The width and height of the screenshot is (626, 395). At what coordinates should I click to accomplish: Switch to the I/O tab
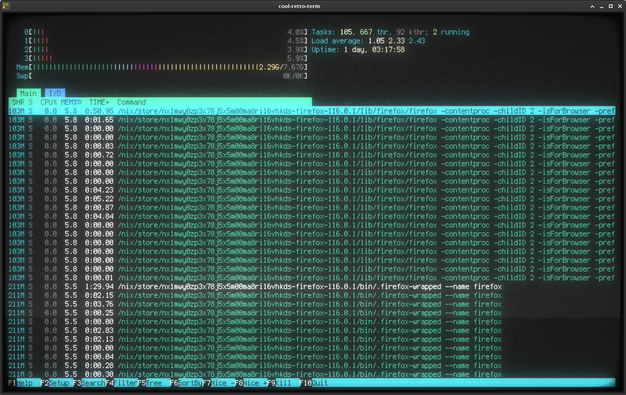pos(55,93)
